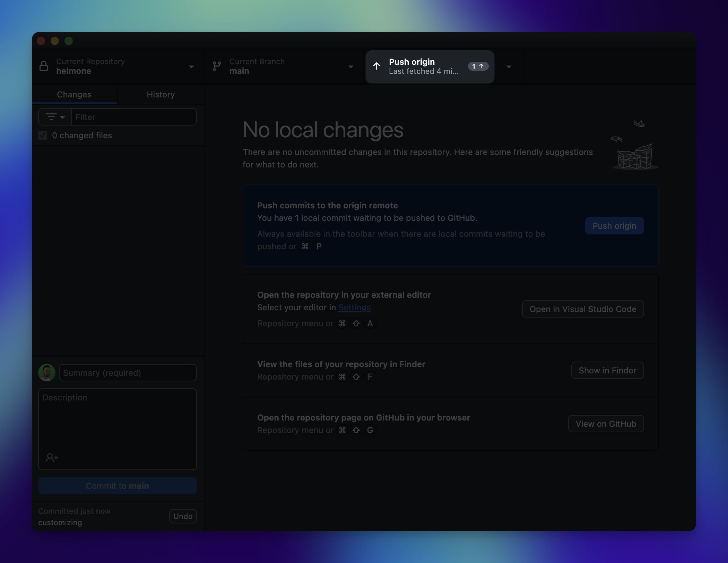Open the push options dropdown arrow
The width and height of the screenshot is (728, 563).
click(x=509, y=67)
